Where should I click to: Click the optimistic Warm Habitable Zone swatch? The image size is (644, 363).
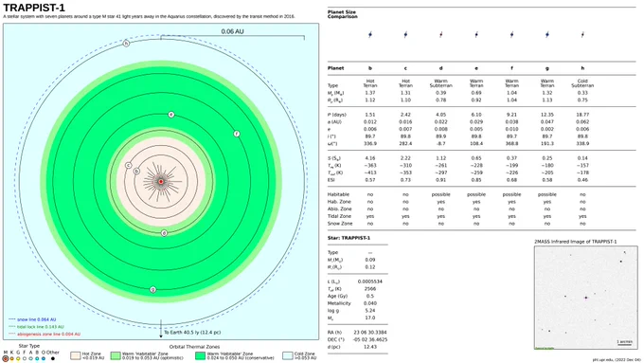coord(116,355)
